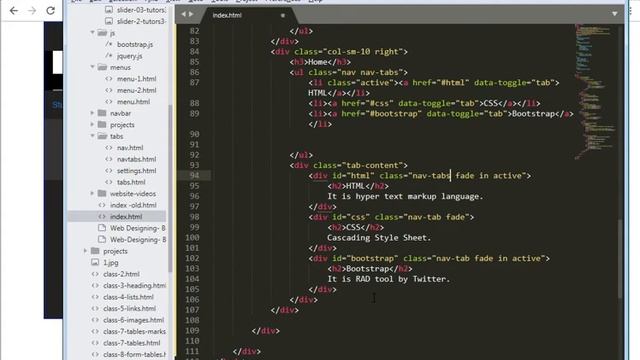640x360 pixels.
Task: Open class-7-tables.html file
Action: pos(131,343)
